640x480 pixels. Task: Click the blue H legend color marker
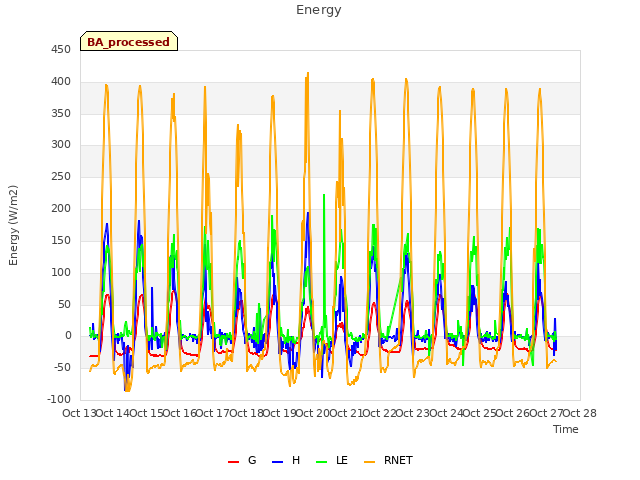tap(277, 462)
